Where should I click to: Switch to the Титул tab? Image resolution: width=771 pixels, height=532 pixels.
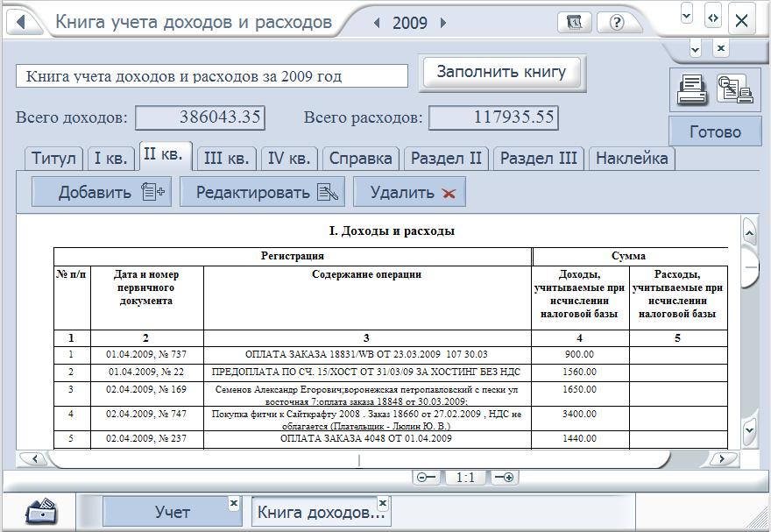53,159
